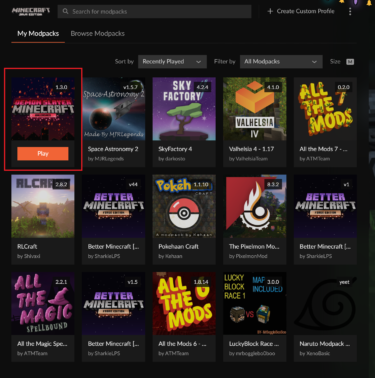Viewport: 375px width, 378px height.
Task: Click Naruto Modpack title text
Action: pyautogui.click(x=324, y=344)
